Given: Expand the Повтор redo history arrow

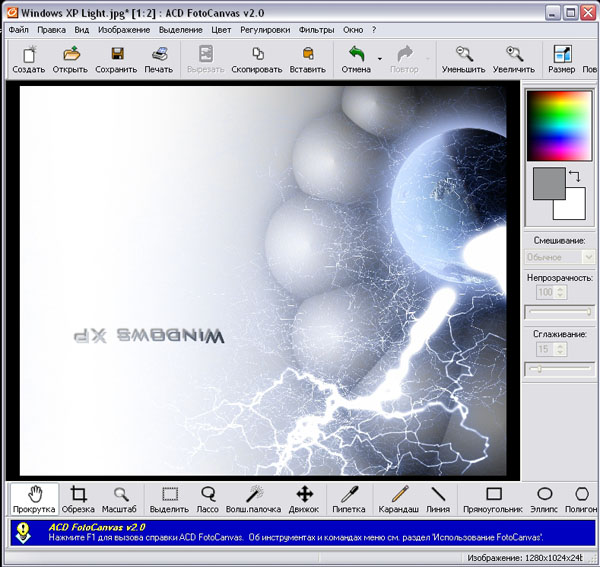Looking at the screenshot, I should click(427, 59).
